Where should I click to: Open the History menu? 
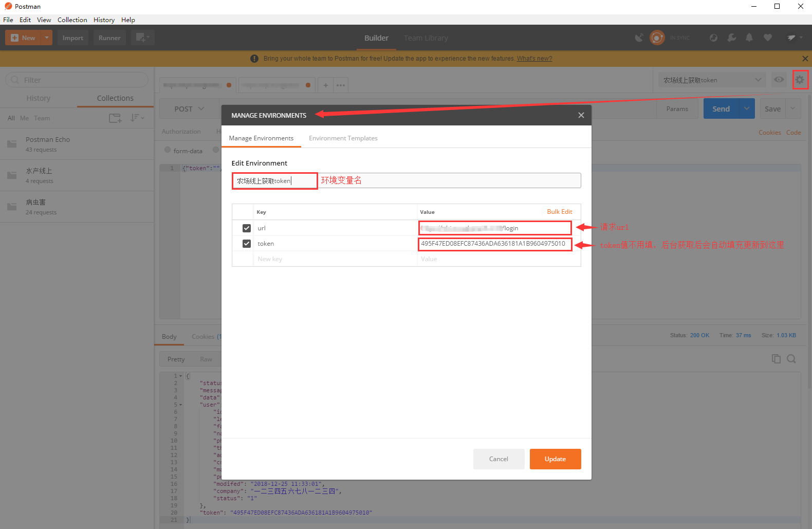click(x=104, y=20)
